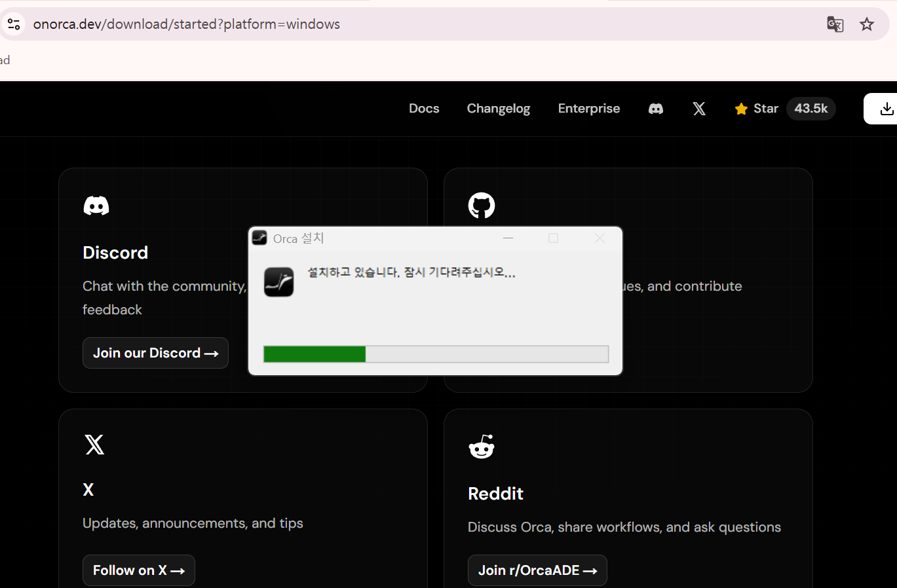Click the GitHub logo in the GitHub card
This screenshot has height=588, width=897.
[482, 205]
